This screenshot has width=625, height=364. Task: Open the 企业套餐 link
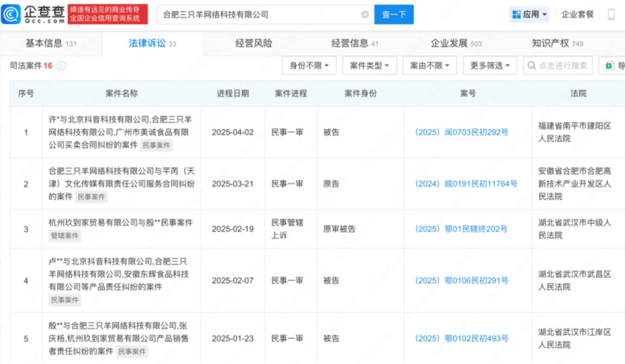pyautogui.click(x=577, y=14)
